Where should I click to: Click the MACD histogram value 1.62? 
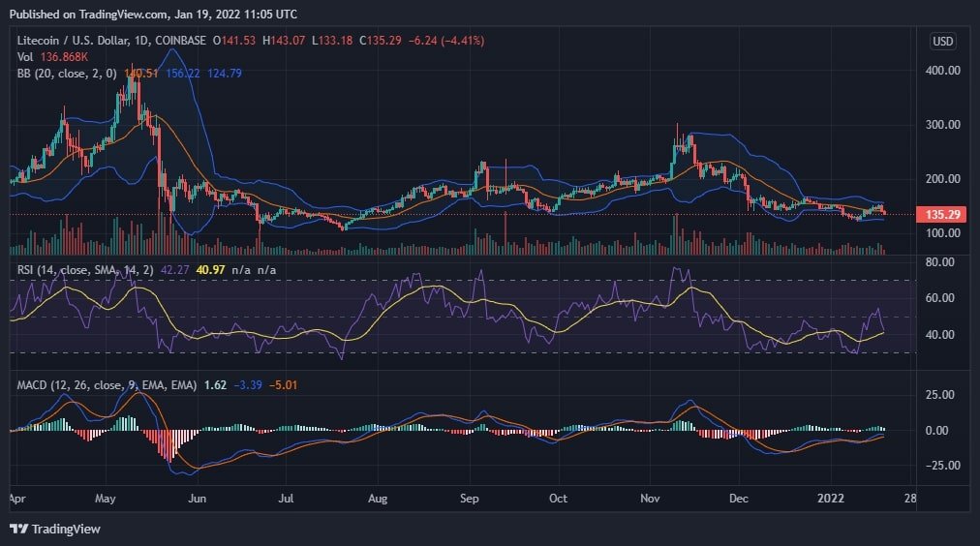point(215,385)
